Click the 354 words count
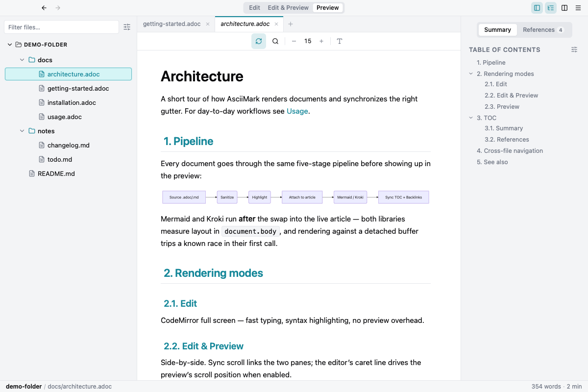 (x=546, y=387)
